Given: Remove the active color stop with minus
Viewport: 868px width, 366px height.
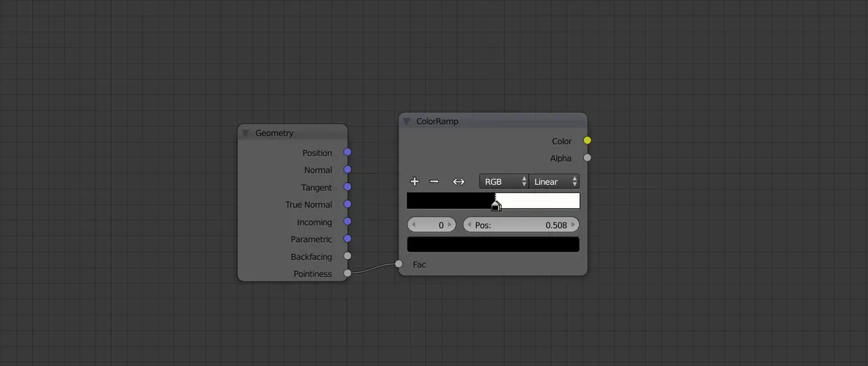Looking at the screenshot, I should click(x=434, y=182).
